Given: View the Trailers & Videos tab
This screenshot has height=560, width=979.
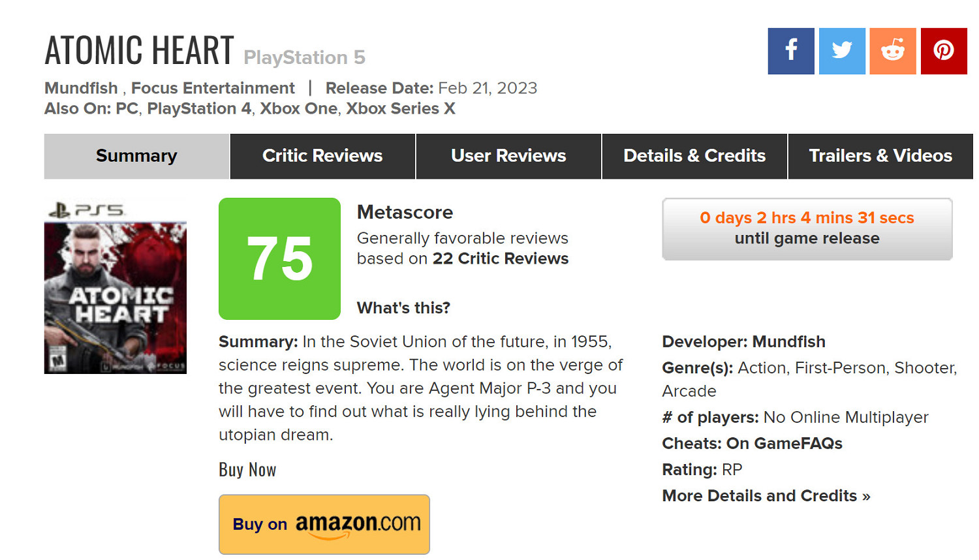Looking at the screenshot, I should [x=880, y=156].
